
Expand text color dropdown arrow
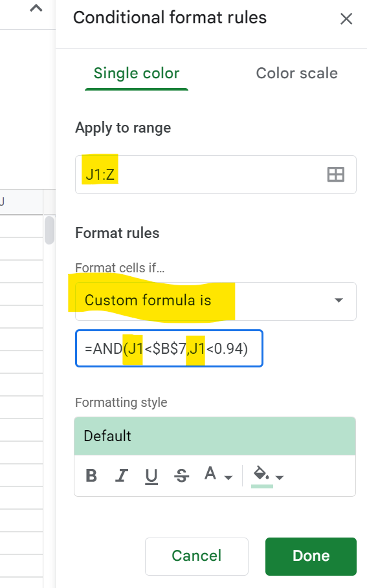(x=228, y=477)
